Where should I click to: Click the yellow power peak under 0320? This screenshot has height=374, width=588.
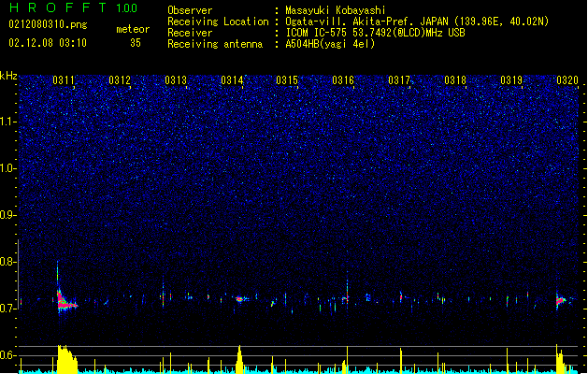tap(560, 359)
